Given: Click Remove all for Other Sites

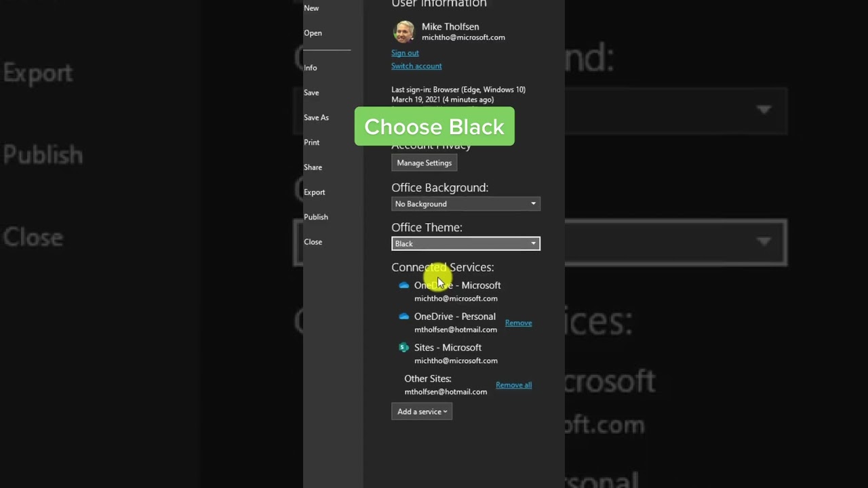Looking at the screenshot, I should pyautogui.click(x=513, y=385).
